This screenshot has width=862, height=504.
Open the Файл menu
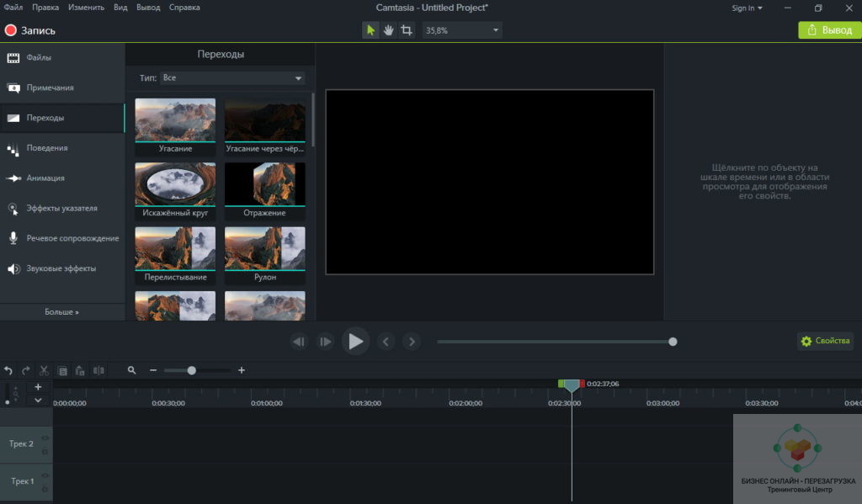13,8
